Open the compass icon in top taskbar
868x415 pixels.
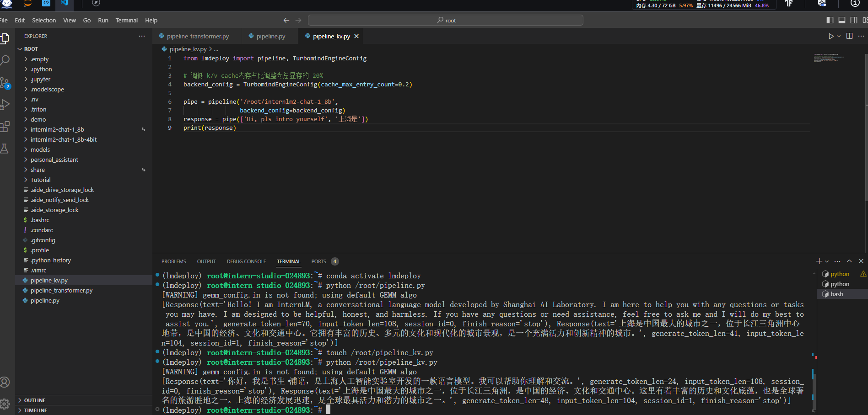tap(96, 3)
